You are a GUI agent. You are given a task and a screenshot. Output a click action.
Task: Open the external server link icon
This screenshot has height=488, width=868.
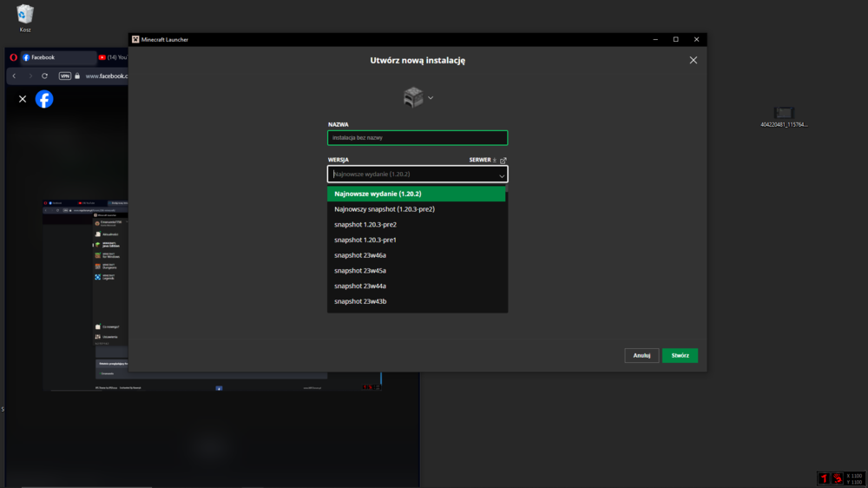[503, 160]
